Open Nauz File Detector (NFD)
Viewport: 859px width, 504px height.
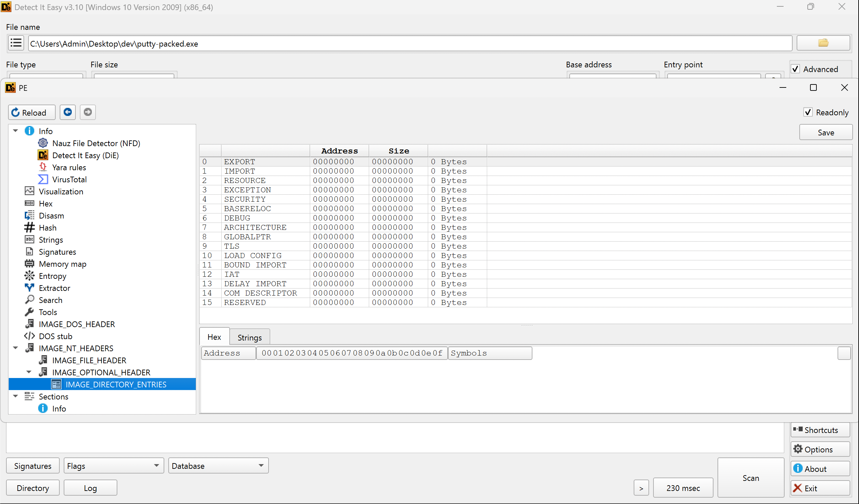[96, 143]
